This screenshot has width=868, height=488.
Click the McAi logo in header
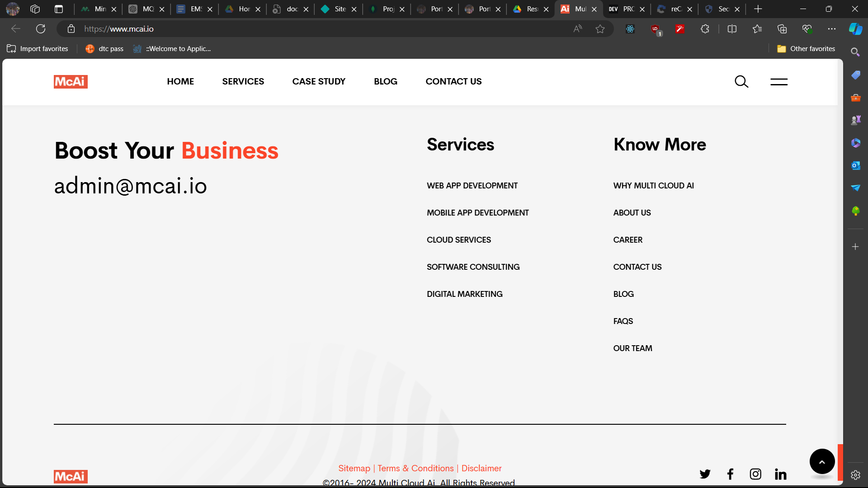71,82
